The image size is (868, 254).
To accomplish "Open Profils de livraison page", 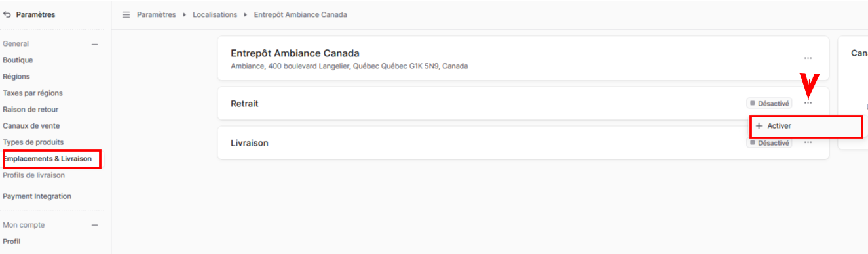I will click(x=33, y=175).
